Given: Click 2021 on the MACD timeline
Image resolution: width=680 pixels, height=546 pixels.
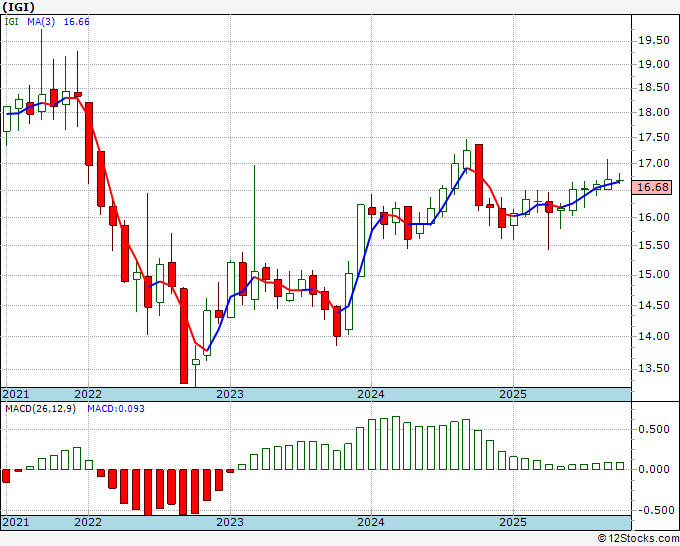Looking at the screenshot, I should coord(16,522).
